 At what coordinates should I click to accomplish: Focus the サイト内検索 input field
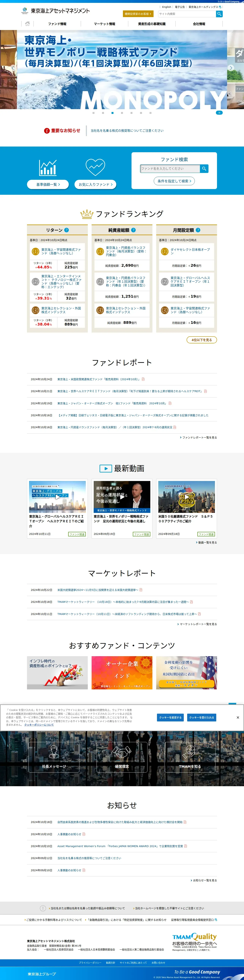pyautogui.click(x=187, y=14)
